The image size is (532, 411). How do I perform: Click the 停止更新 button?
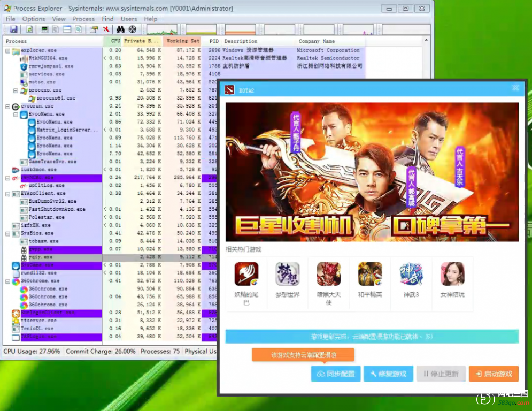coord(441,374)
